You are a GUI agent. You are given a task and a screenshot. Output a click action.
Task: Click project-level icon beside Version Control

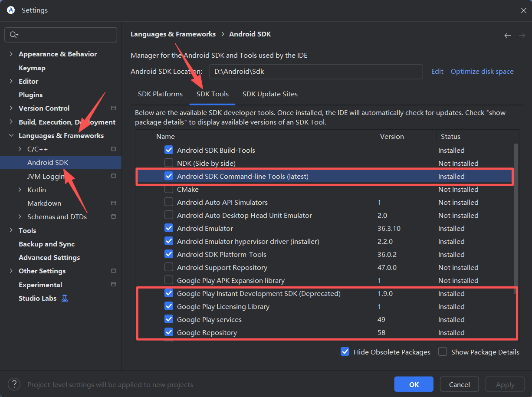coord(114,108)
